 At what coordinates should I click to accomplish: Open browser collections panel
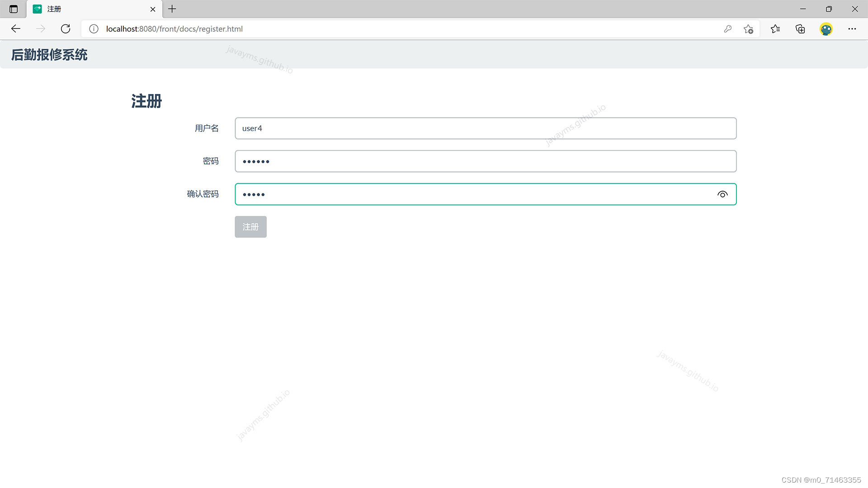point(800,29)
